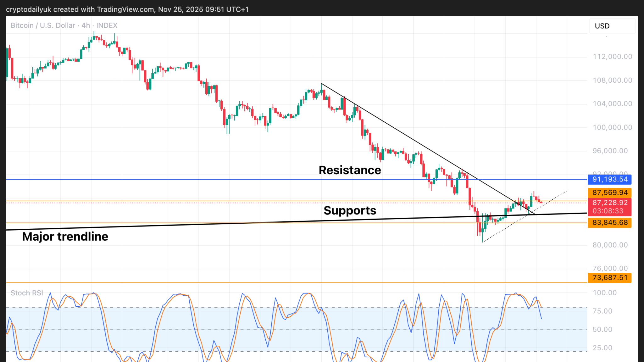Viewport: 644px width, 362px height.
Task: Click the 50.00 Stoch RSI axis label
Action: pyautogui.click(x=602, y=329)
